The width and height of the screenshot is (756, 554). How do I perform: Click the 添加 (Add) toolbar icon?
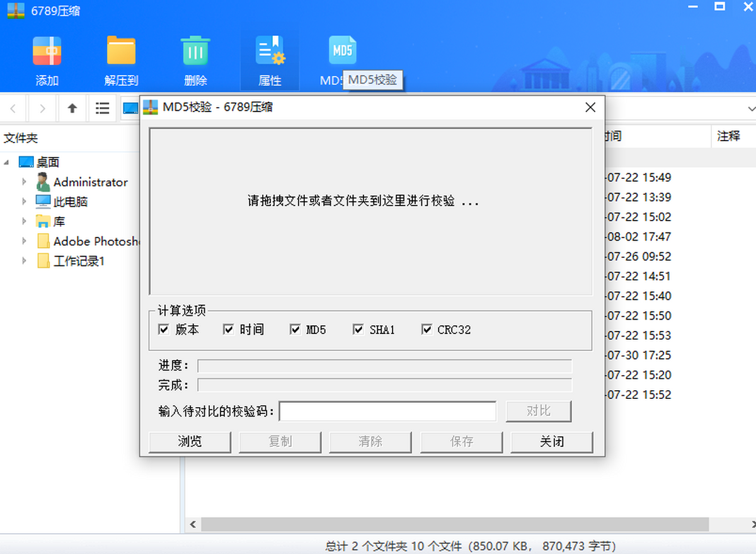[47, 52]
